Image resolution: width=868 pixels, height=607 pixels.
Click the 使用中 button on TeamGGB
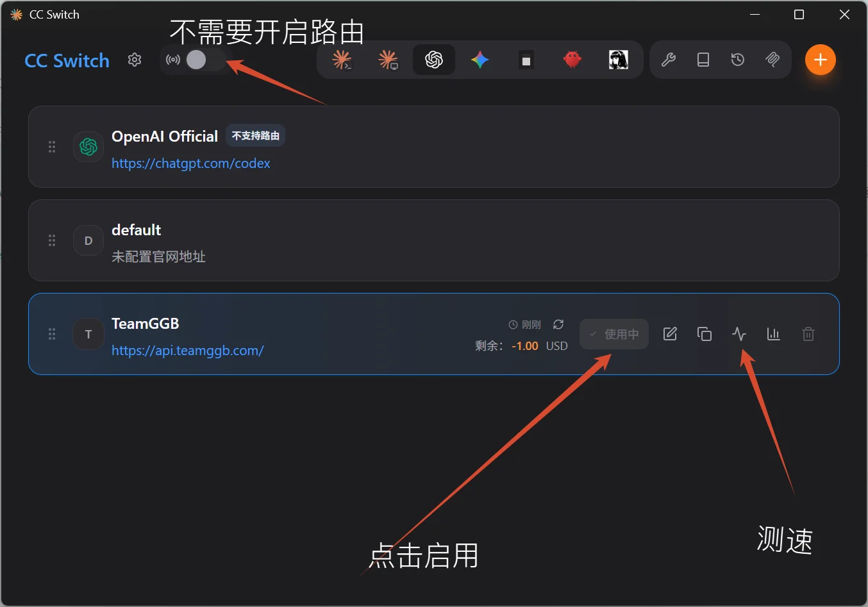pyautogui.click(x=614, y=334)
